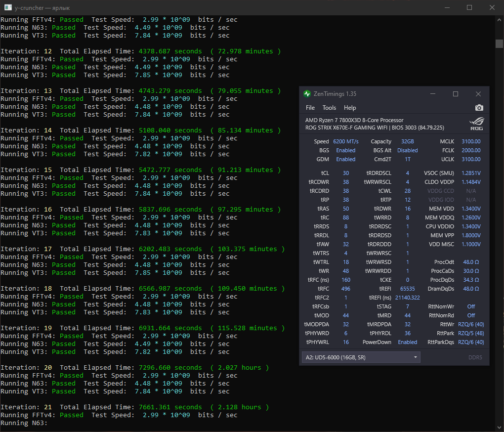Click the PowerDown Enabled value

[x=407, y=342]
